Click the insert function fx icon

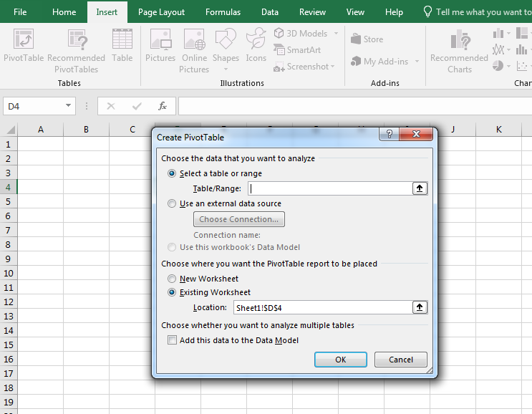[x=163, y=106]
